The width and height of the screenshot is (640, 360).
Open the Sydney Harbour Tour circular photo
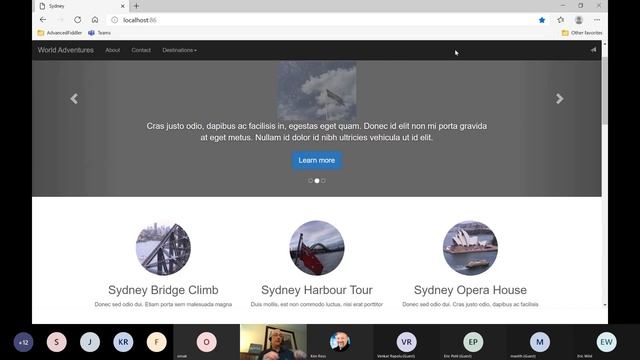pyautogui.click(x=317, y=248)
